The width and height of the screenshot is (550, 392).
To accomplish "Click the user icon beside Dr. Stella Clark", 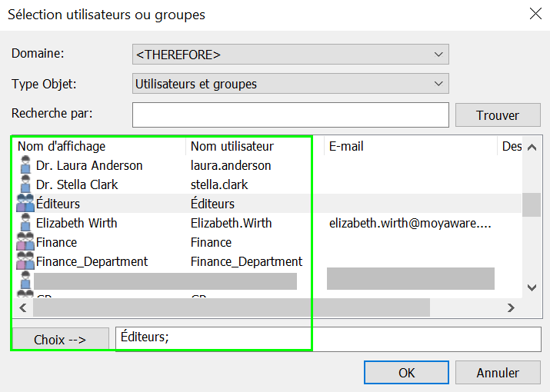I will coord(25,184).
